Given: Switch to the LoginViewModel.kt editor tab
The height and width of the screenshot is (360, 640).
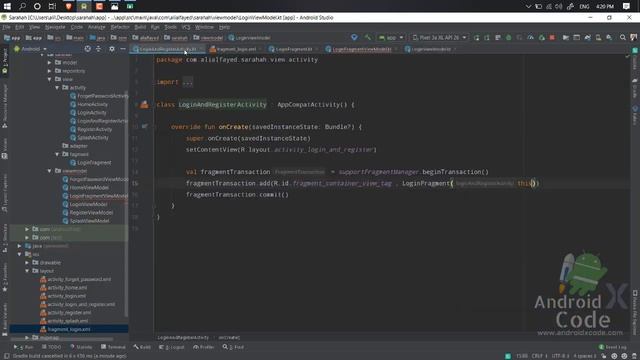Looking at the screenshot, I should pyautogui.click(x=430, y=49).
